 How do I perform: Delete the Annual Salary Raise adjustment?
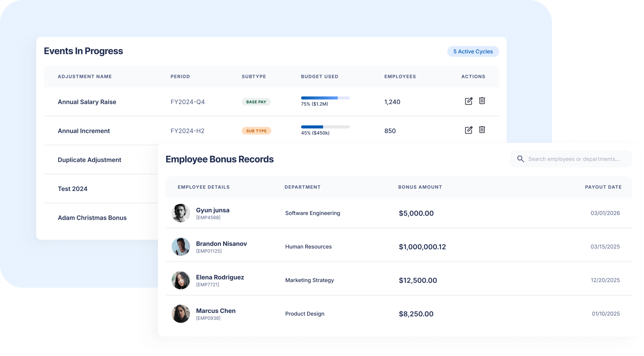coord(482,101)
